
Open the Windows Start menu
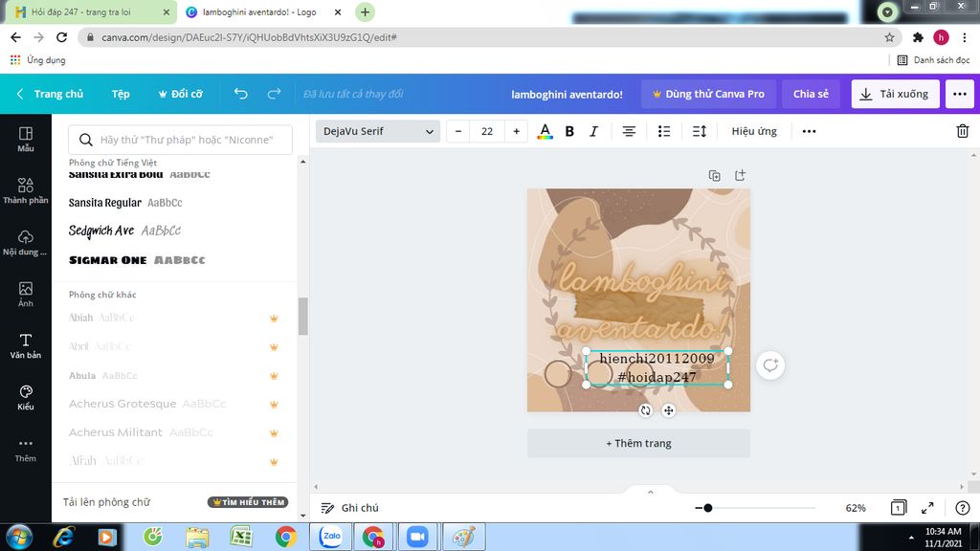pyautogui.click(x=19, y=537)
